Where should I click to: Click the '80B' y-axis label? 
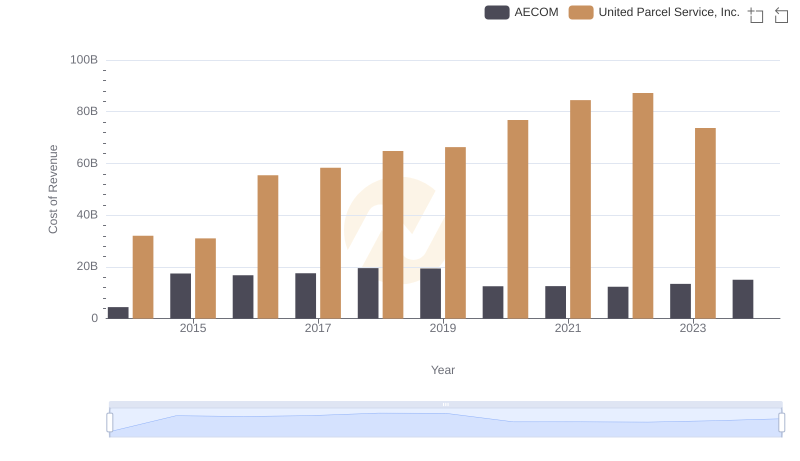coord(87,112)
